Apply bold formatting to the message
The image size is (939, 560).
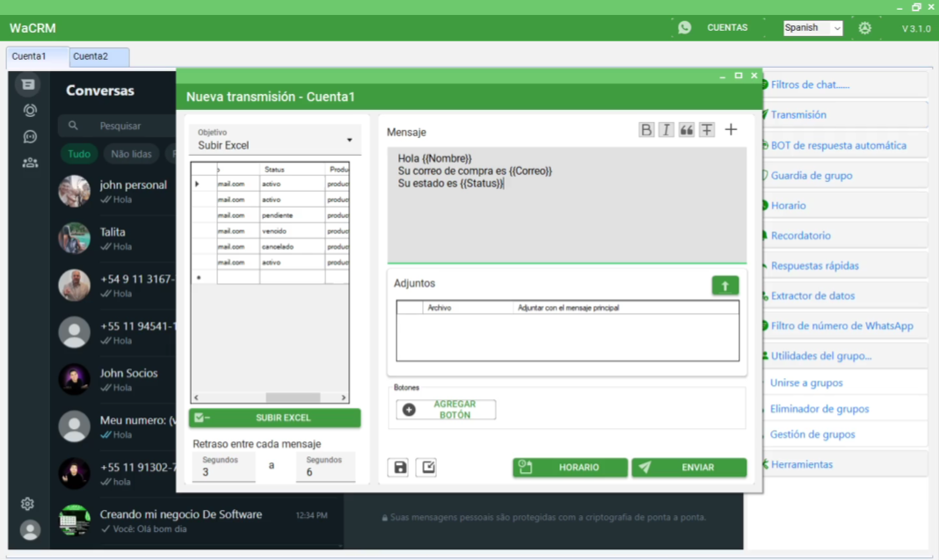click(x=646, y=129)
